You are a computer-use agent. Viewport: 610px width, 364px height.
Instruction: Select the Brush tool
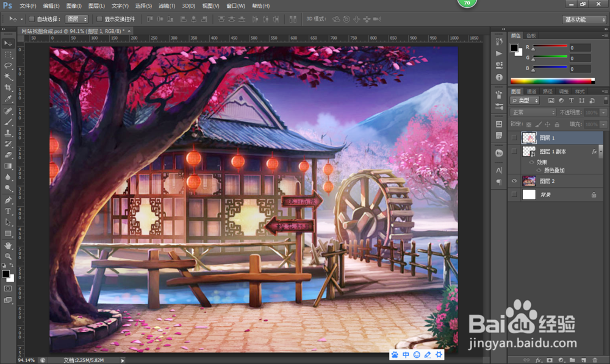tap(8, 122)
